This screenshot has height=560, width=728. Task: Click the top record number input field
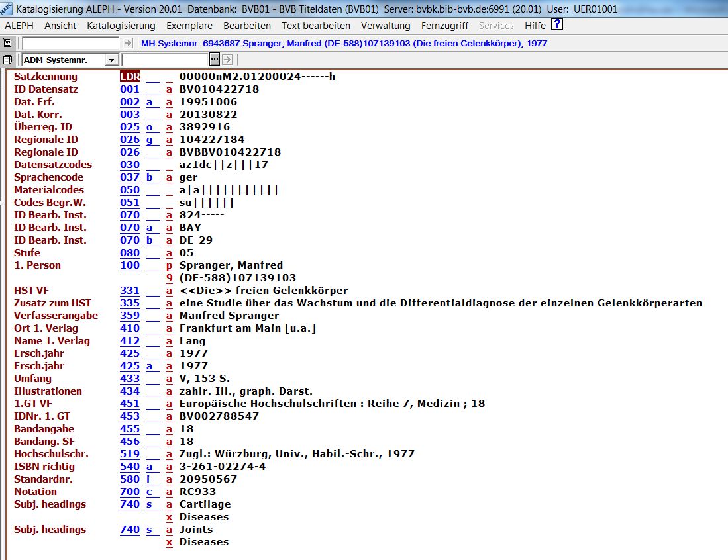(71, 43)
